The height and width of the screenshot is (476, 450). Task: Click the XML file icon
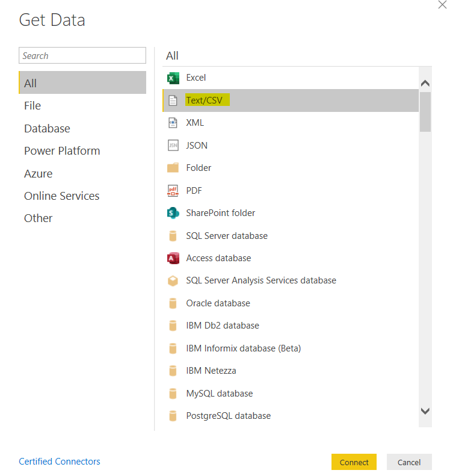[173, 123]
